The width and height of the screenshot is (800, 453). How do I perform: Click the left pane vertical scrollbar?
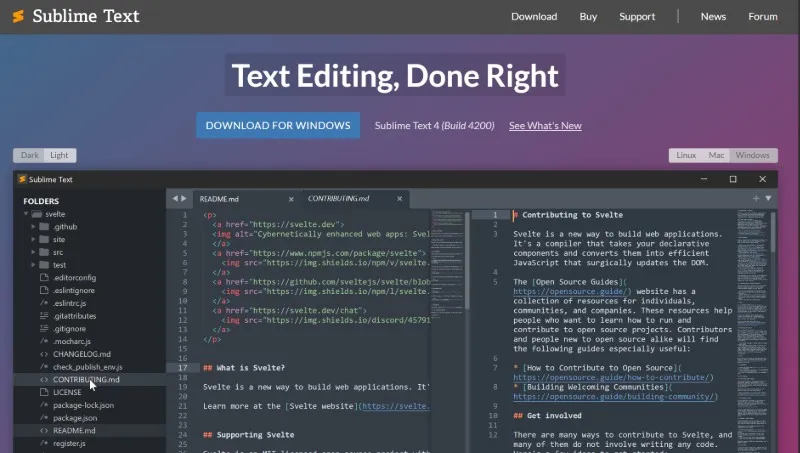(467, 260)
